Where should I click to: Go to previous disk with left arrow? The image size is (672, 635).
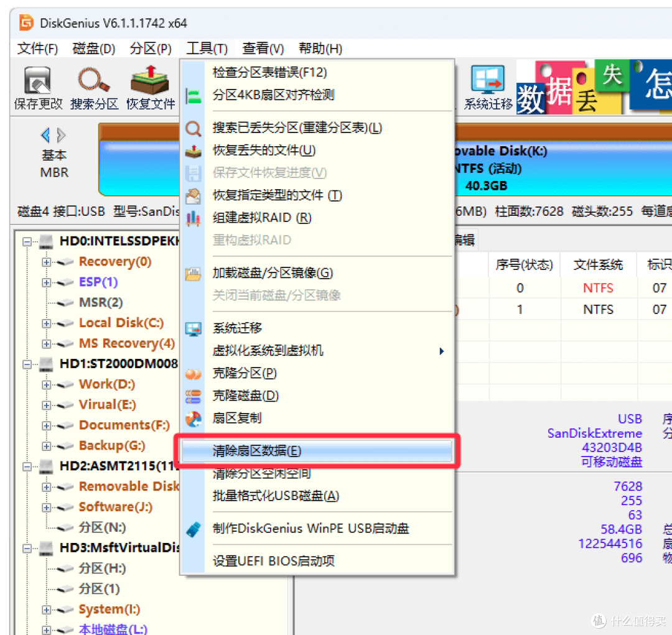45,136
